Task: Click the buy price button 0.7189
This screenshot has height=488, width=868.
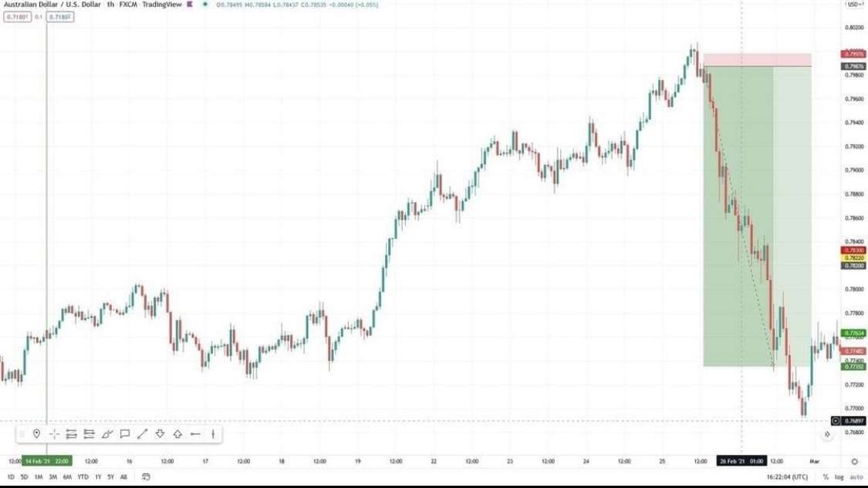Action: [59, 17]
